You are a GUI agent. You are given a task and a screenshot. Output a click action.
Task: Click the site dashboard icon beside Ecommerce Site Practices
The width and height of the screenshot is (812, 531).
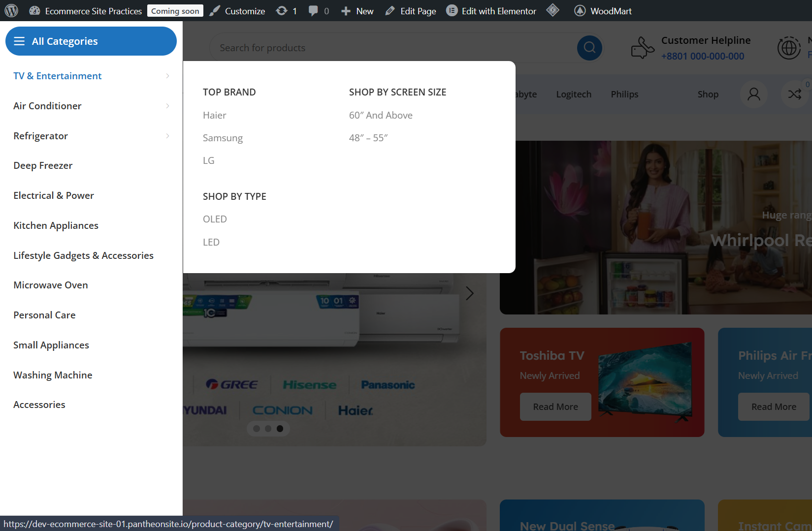(34, 11)
